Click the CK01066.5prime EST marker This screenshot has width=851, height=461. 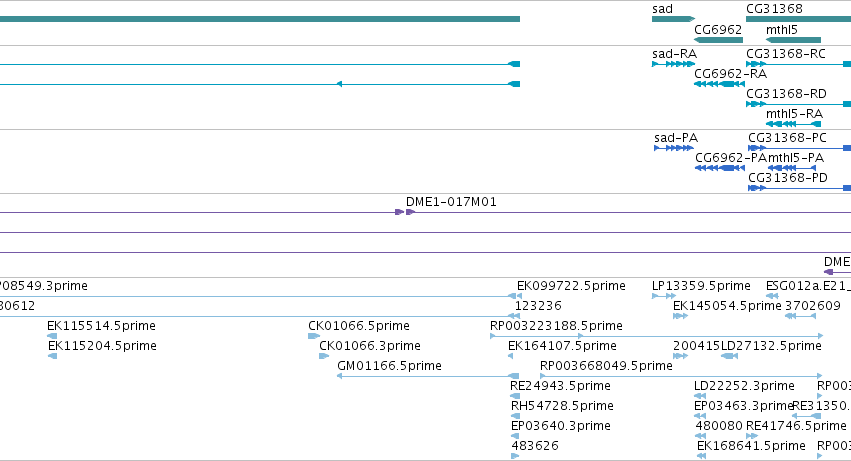point(314,336)
